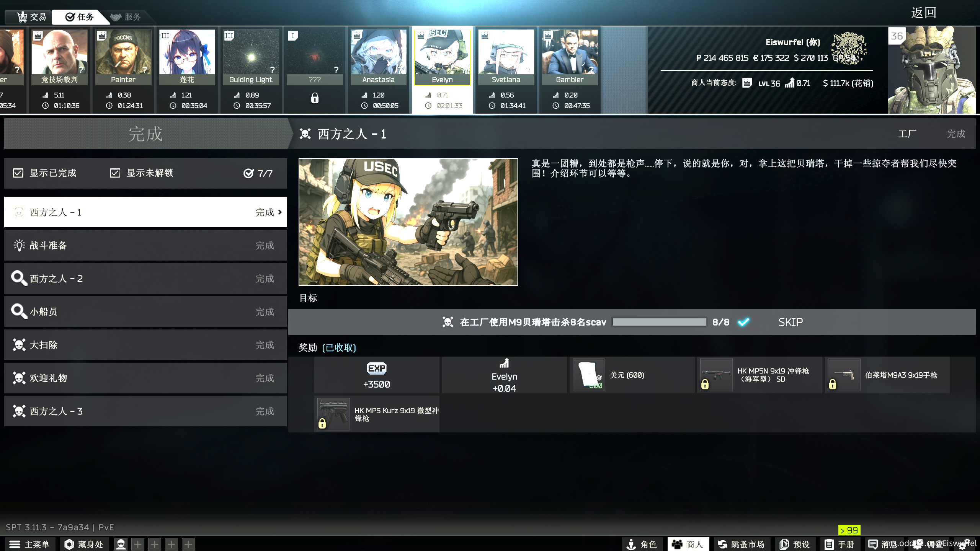Click skull icon beside 西方之人 - 3
The width and height of the screenshot is (980, 551).
19,411
